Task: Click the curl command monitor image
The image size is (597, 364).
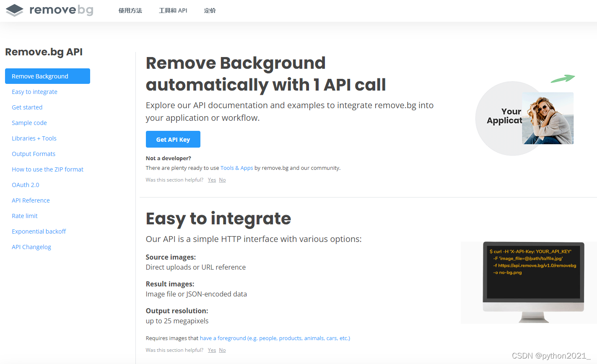Action: pyautogui.click(x=533, y=282)
